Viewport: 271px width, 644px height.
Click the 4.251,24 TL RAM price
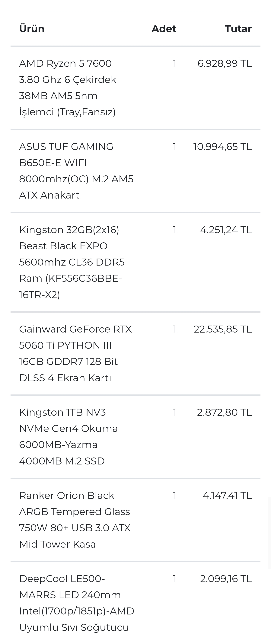point(226,230)
